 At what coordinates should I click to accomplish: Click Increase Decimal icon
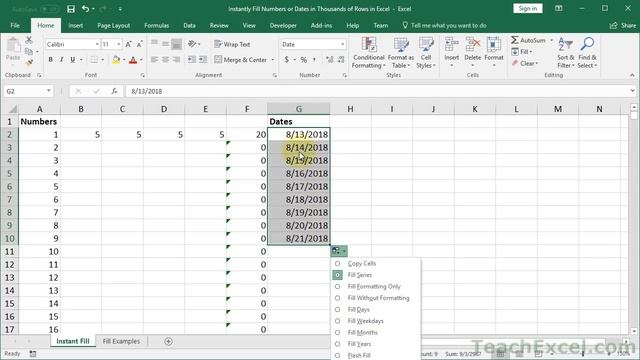click(x=330, y=60)
